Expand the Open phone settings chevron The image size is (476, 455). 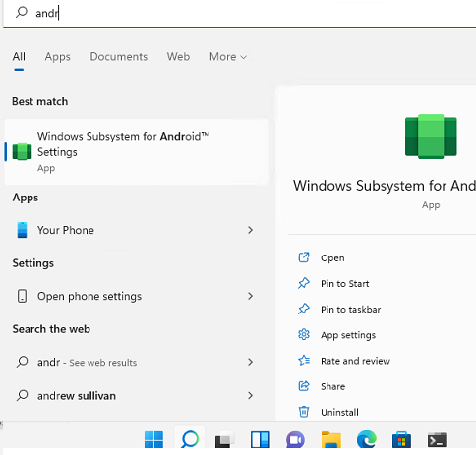(x=250, y=296)
